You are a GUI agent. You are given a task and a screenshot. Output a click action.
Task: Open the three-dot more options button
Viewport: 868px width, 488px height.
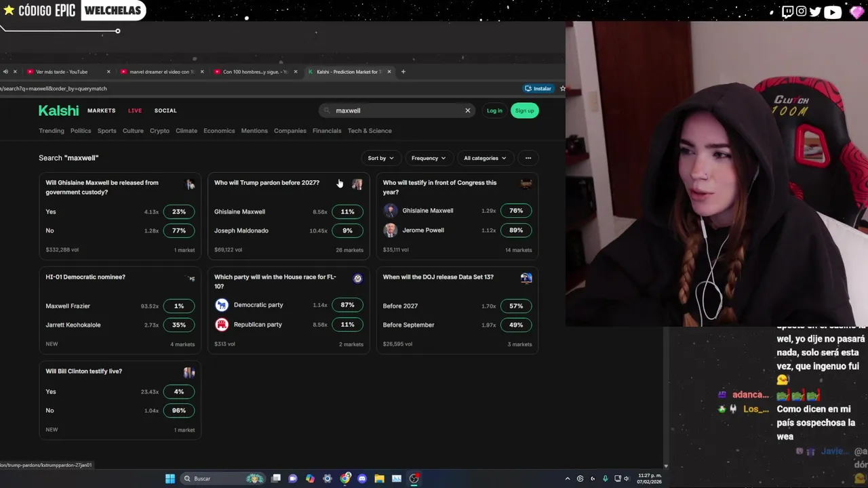(x=528, y=158)
